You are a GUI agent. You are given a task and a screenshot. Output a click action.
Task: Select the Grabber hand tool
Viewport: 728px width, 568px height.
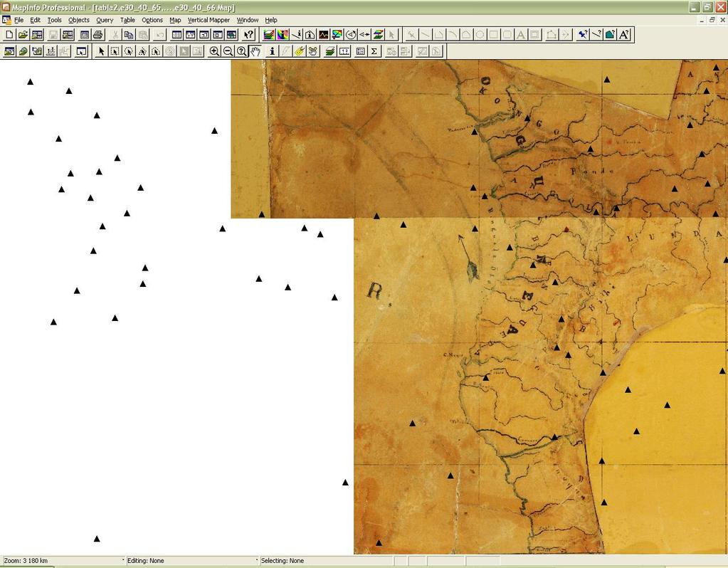[x=255, y=51]
